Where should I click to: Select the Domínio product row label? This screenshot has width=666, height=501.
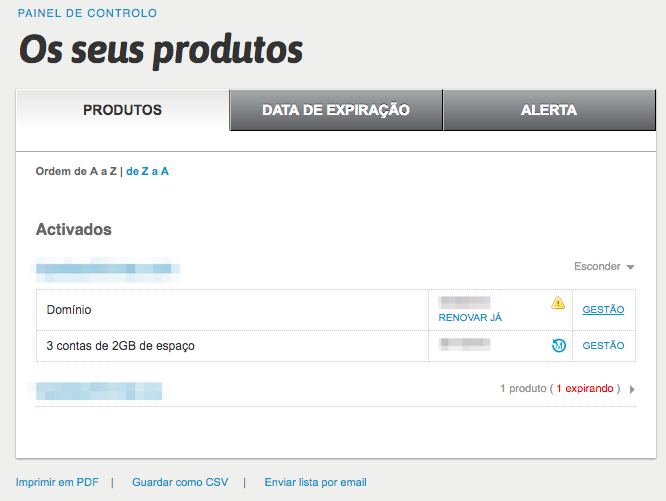click(x=69, y=310)
